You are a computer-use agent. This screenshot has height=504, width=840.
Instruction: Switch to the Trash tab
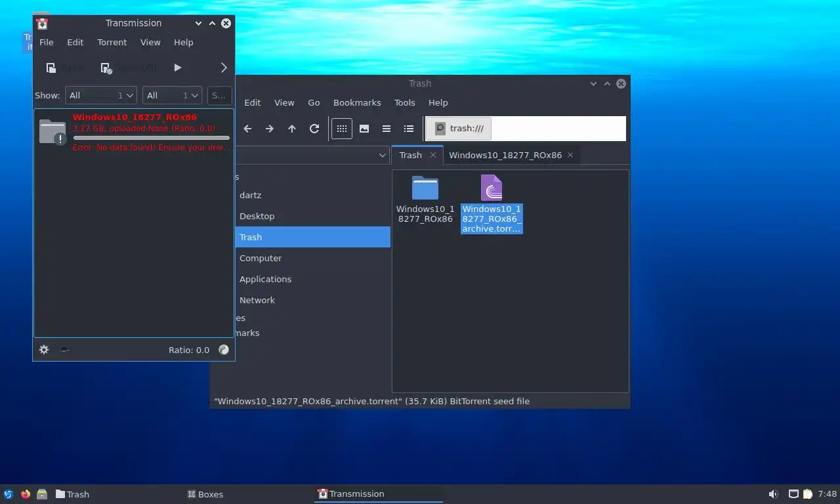(411, 156)
